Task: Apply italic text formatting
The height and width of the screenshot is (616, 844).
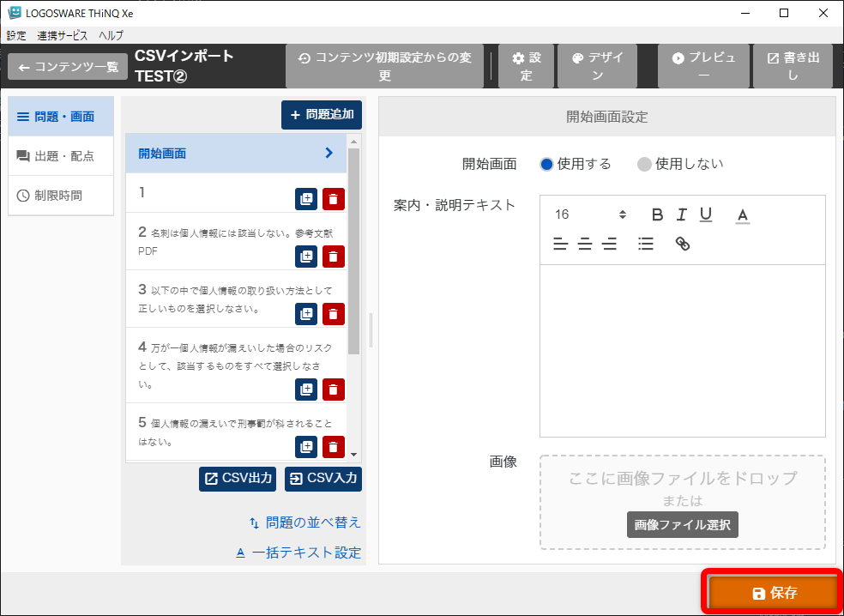Action: (682, 214)
